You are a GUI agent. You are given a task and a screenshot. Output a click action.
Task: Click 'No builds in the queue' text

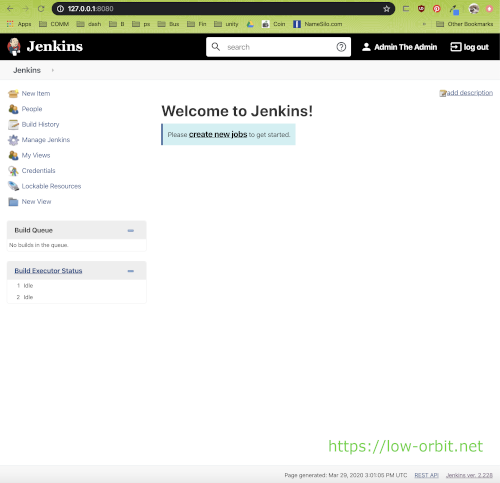click(39, 245)
